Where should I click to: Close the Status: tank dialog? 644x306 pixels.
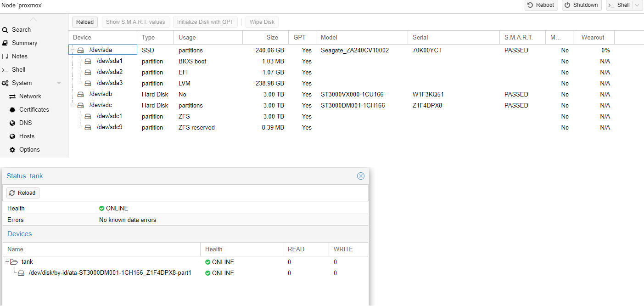[x=361, y=176]
